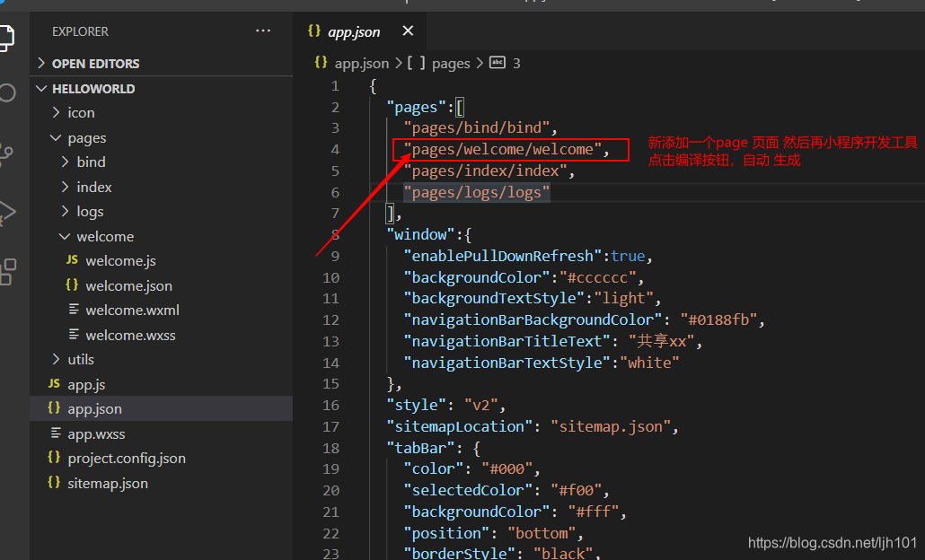
Task: Click the breadcrumb app.json braces icon
Action: point(321,63)
